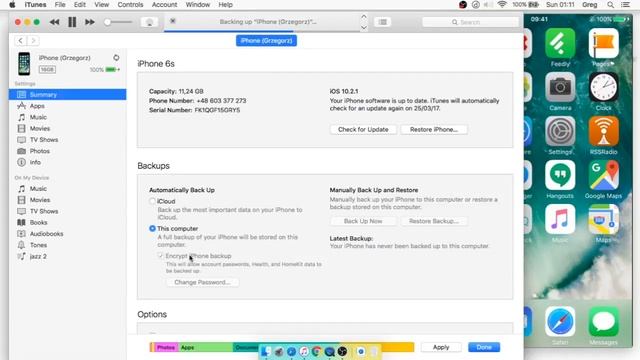This screenshot has width=640, height=360.
Task: Open the Apple menu
Action: tap(12, 4)
